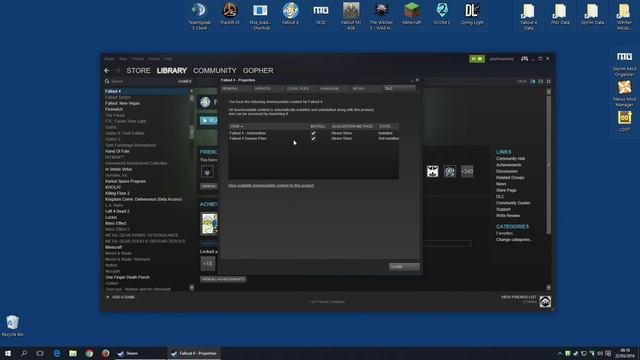Open the COMMUNITY section in Steam

(215, 71)
